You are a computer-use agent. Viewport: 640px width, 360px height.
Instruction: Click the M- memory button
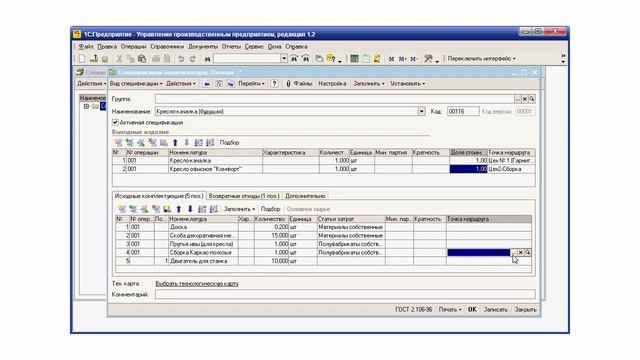click(x=414, y=59)
